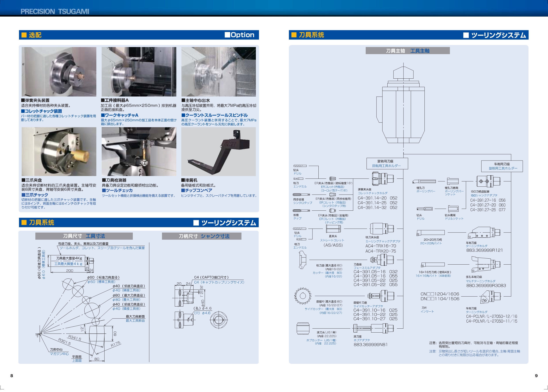
Task: Click the boring bar drawing
Action: pos(424,181)
